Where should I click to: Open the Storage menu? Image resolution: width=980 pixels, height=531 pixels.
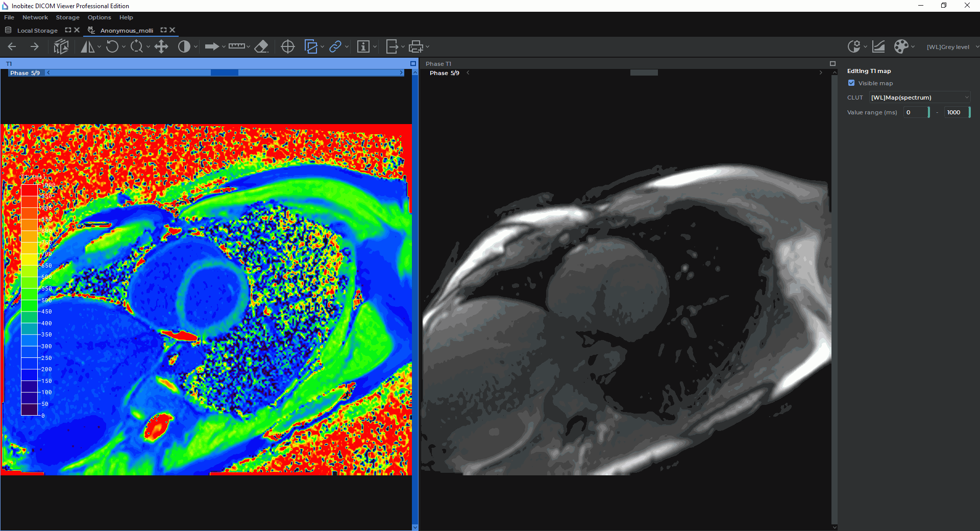click(x=67, y=17)
